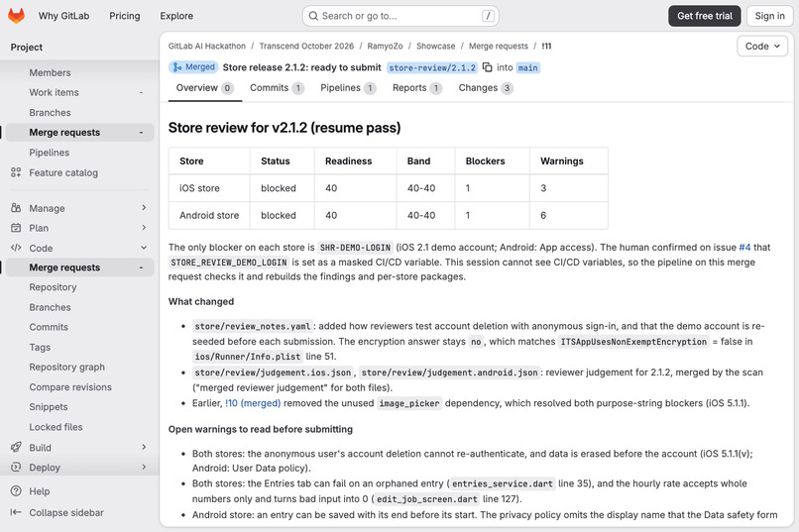799x532 pixels.
Task: Click the Manage people icon
Action: click(16, 208)
